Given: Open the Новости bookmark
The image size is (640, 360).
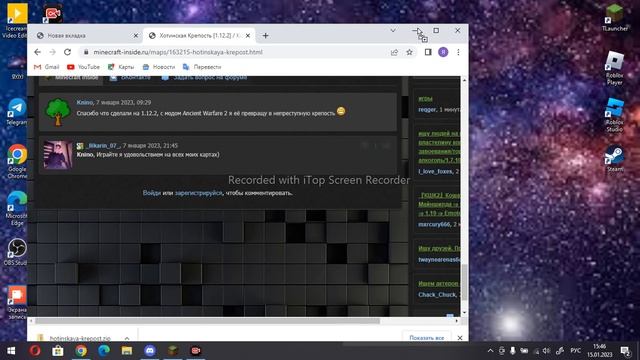Looking at the screenshot, I should point(159,67).
